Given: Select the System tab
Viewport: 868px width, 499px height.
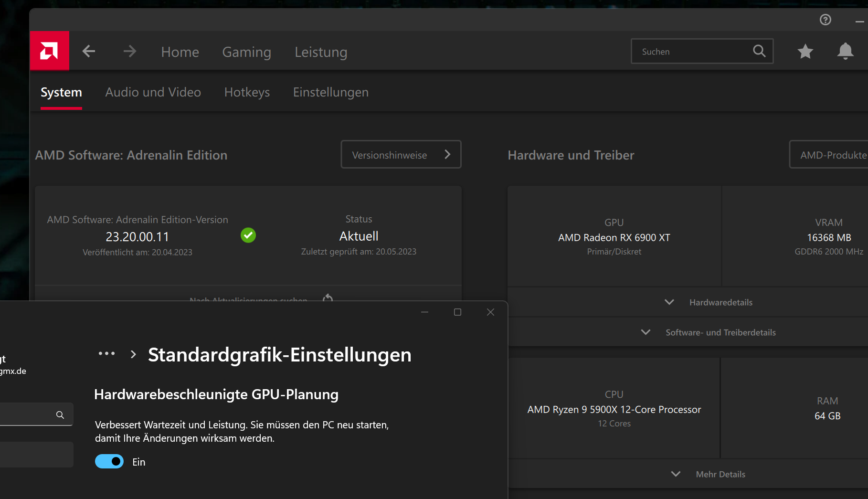Looking at the screenshot, I should 61,92.
